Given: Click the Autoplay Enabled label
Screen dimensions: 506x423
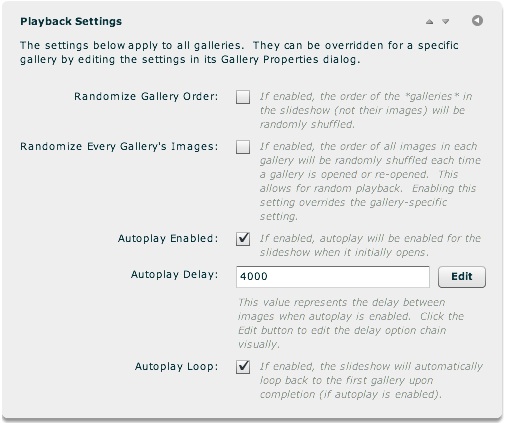Looking at the screenshot, I should pyautogui.click(x=168, y=238).
